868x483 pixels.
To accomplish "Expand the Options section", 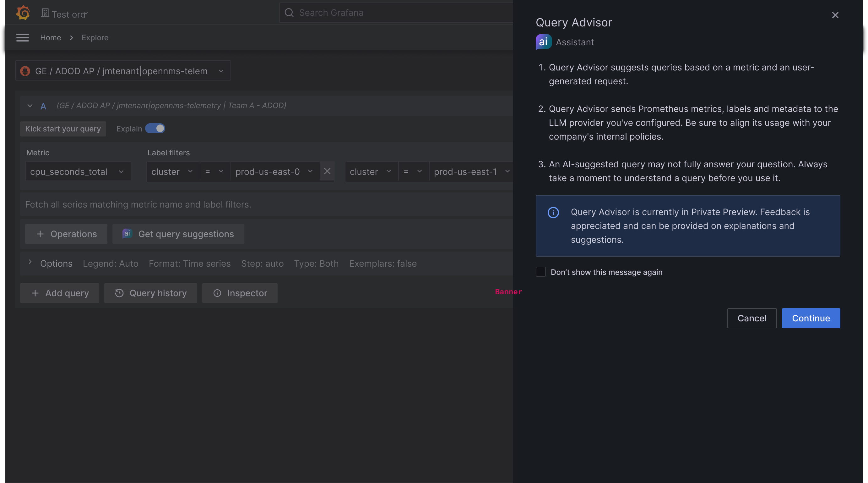I will point(30,263).
